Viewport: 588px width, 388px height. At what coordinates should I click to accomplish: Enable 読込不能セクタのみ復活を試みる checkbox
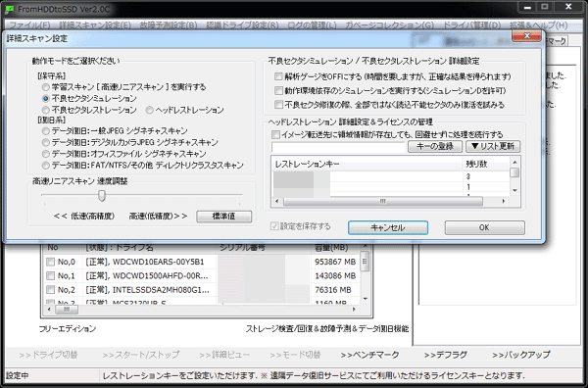point(278,104)
